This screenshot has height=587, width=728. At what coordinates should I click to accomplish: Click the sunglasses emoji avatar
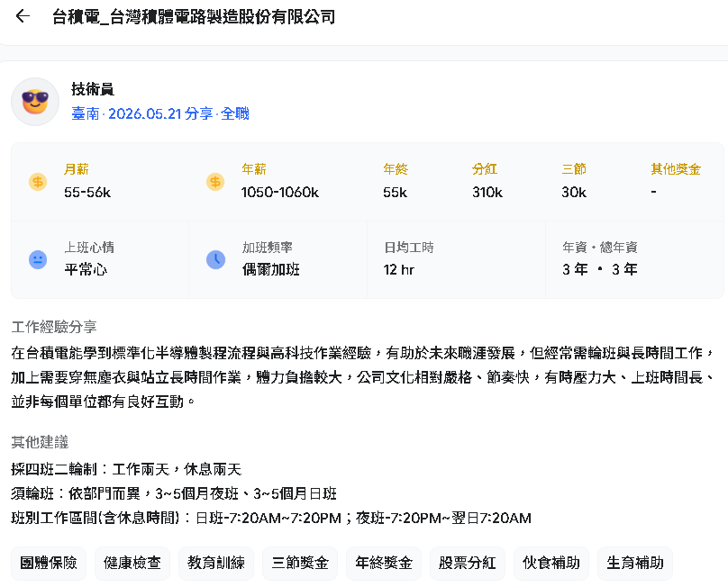tap(35, 102)
